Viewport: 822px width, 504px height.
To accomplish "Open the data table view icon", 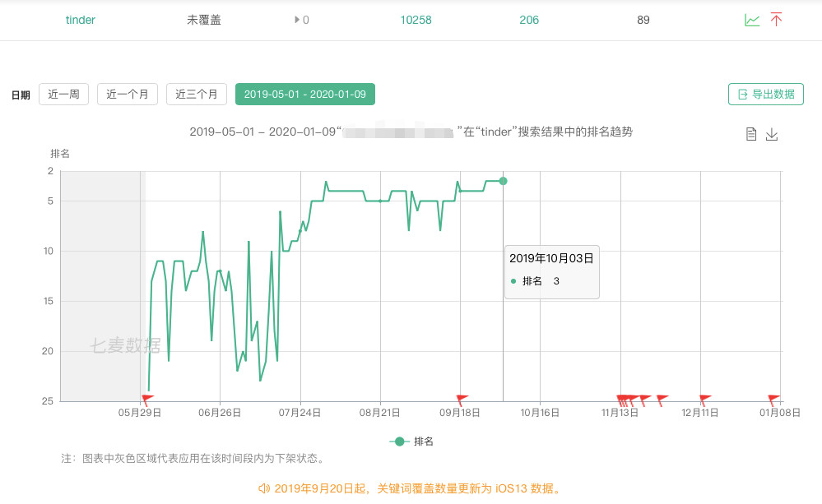I will (x=750, y=133).
